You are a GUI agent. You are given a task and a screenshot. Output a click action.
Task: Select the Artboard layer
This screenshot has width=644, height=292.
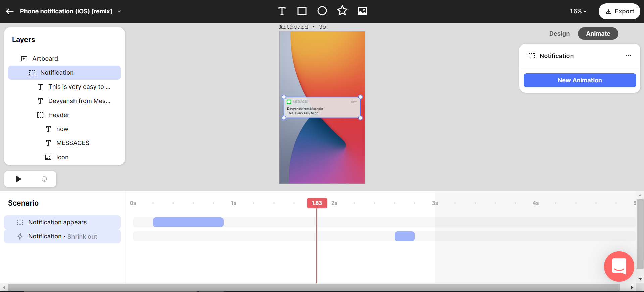64,59
